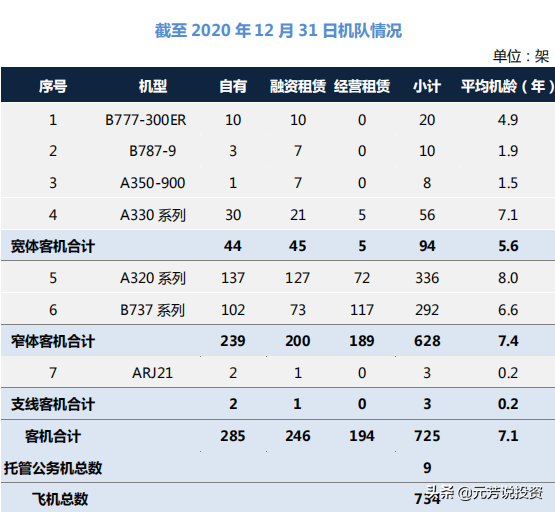The height and width of the screenshot is (512, 555).
Task: Click the ARJ21 model cell
Action: 153,373
